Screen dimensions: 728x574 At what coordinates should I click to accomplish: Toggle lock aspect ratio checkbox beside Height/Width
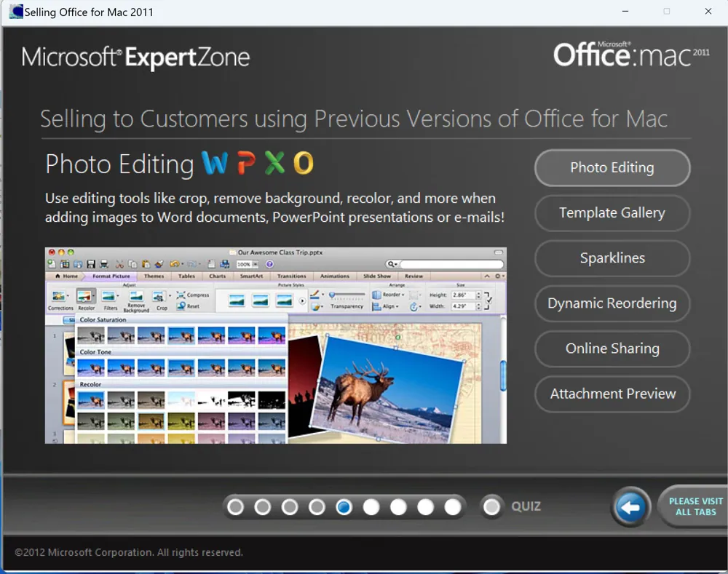coord(489,300)
